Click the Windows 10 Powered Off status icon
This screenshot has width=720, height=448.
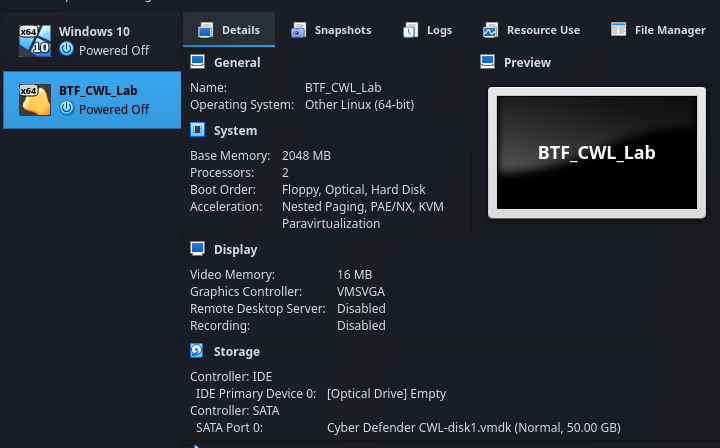click(x=66, y=49)
